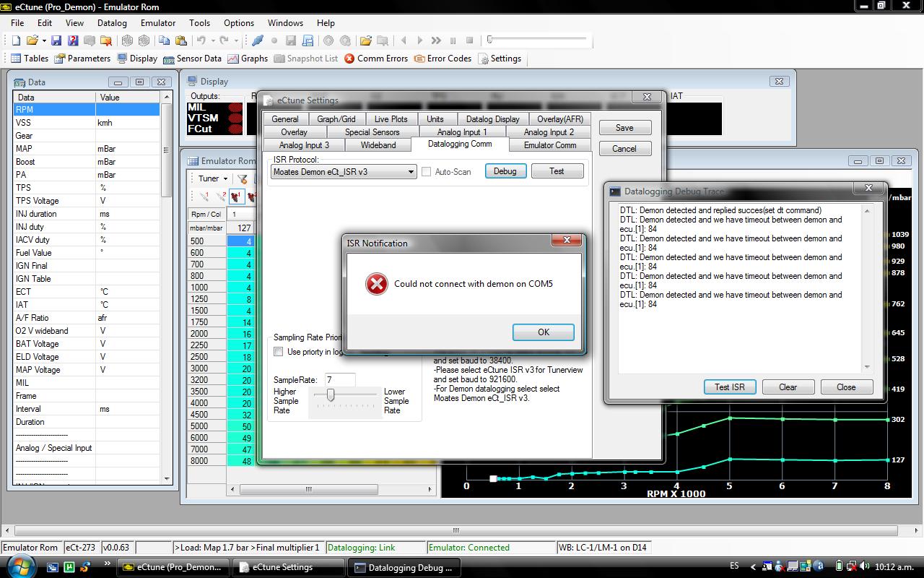Click the Save icon with red question mark
Viewport: 924px width, 578px height.
[x=72, y=40]
